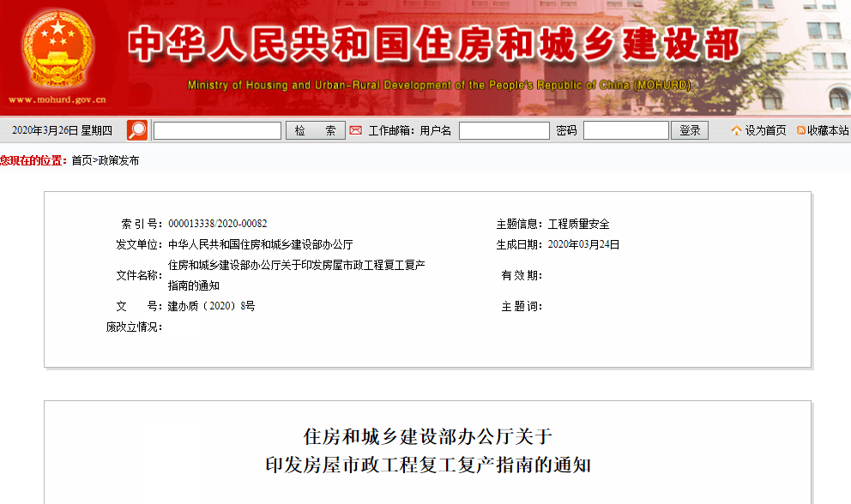
Task: Click the index number 000013338/2020-00082
Action: coord(217,224)
